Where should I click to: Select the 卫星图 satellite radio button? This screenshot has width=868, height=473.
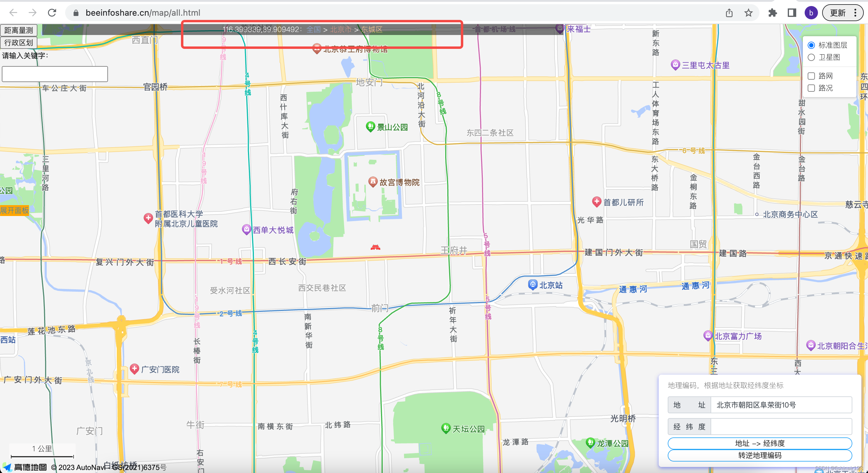[x=811, y=57]
